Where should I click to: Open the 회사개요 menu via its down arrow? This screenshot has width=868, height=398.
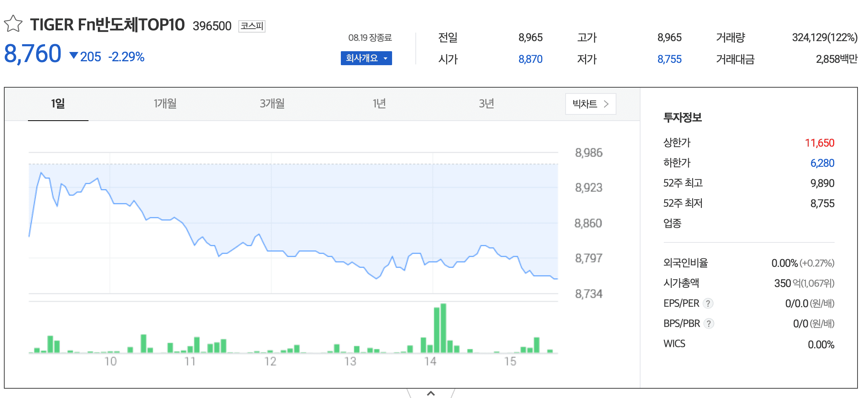point(385,58)
